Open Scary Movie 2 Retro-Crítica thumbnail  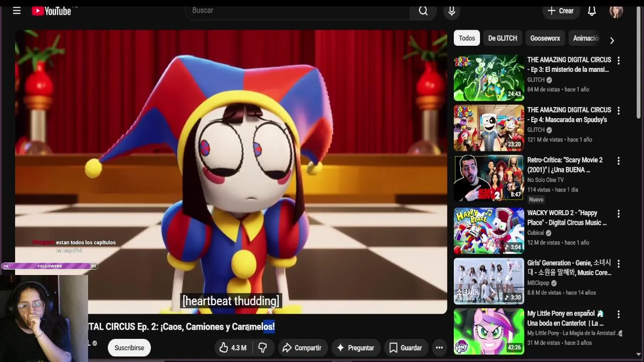489,178
